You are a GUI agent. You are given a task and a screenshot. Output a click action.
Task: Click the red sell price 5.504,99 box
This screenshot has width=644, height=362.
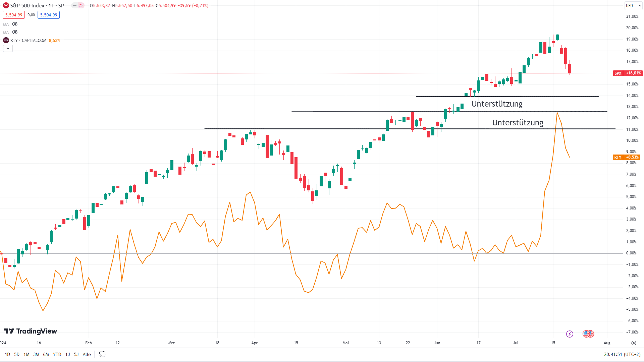tap(14, 15)
